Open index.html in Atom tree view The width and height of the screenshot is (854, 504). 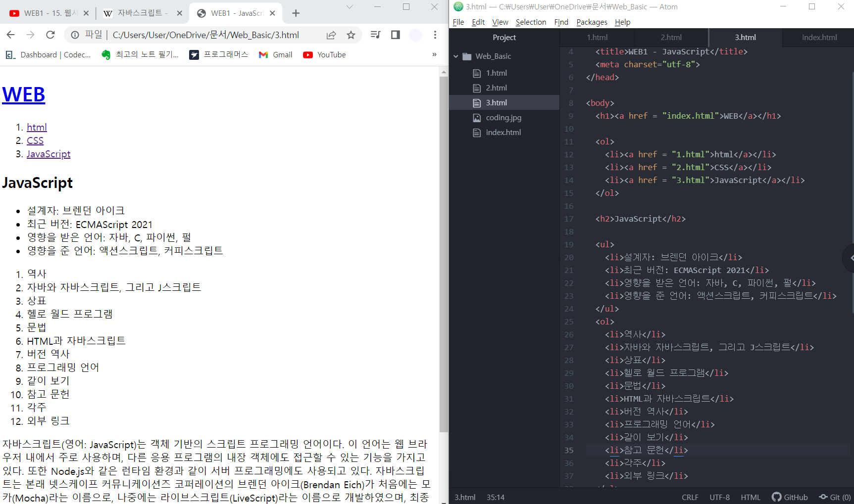(x=504, y=132)
